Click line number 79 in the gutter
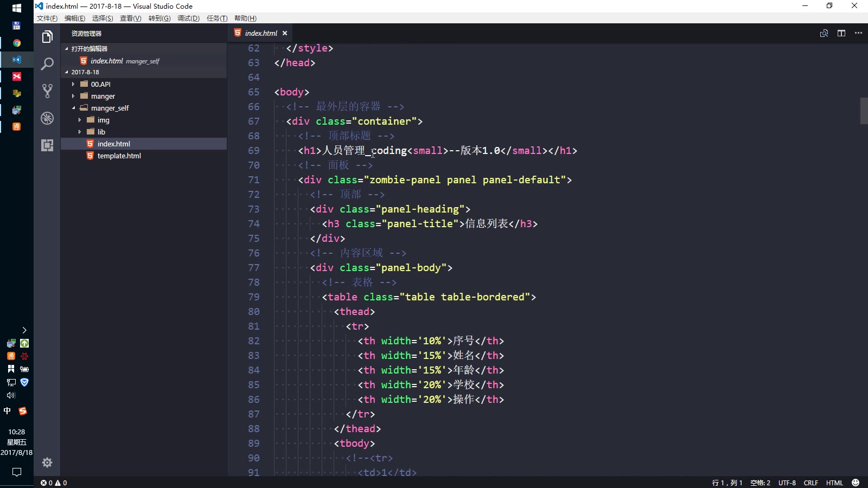868x488 pixels. pyautogui.click(x=254, y=297)
